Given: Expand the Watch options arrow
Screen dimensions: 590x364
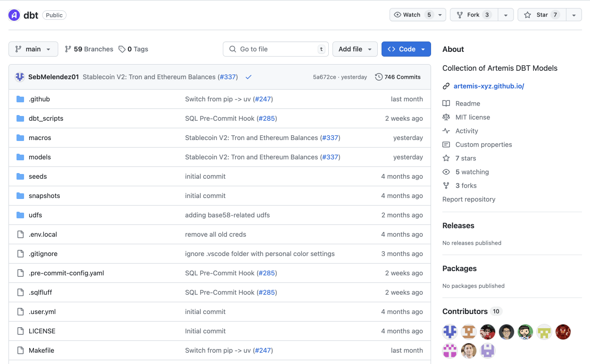Looking at the screenshot, I should point(440,15).
